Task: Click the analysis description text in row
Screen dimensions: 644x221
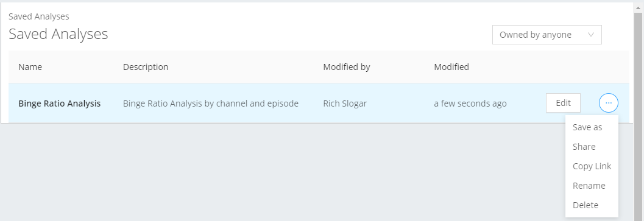Action: (x=211, y=103)
